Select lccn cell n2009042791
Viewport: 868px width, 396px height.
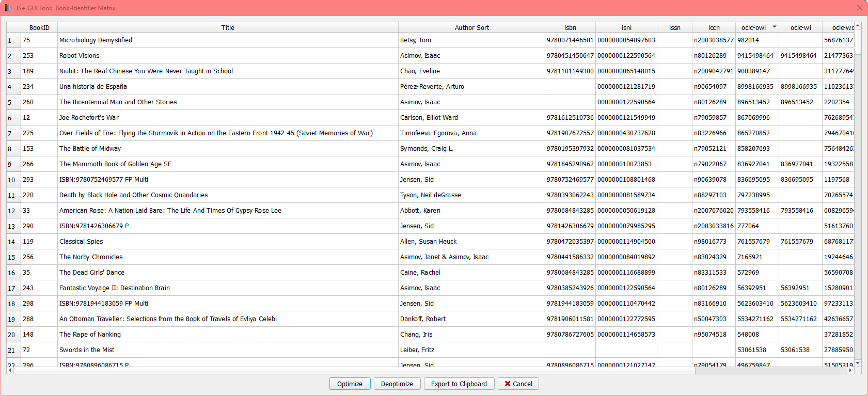click(x=714, y=71)
